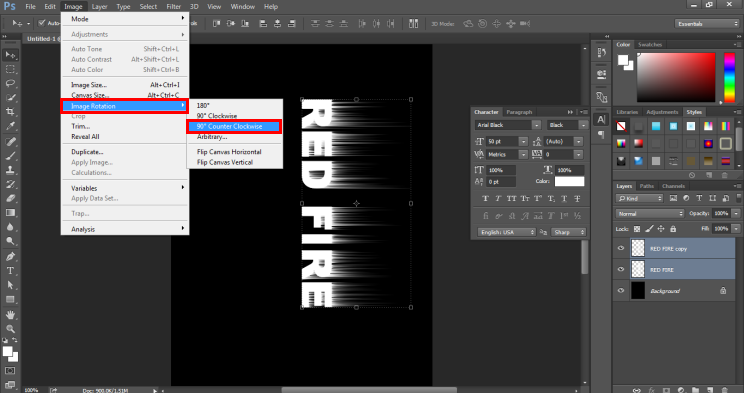744x393 pixels.
Task: Open the Normal blend mode dropdown
Action: pos(650,214)
